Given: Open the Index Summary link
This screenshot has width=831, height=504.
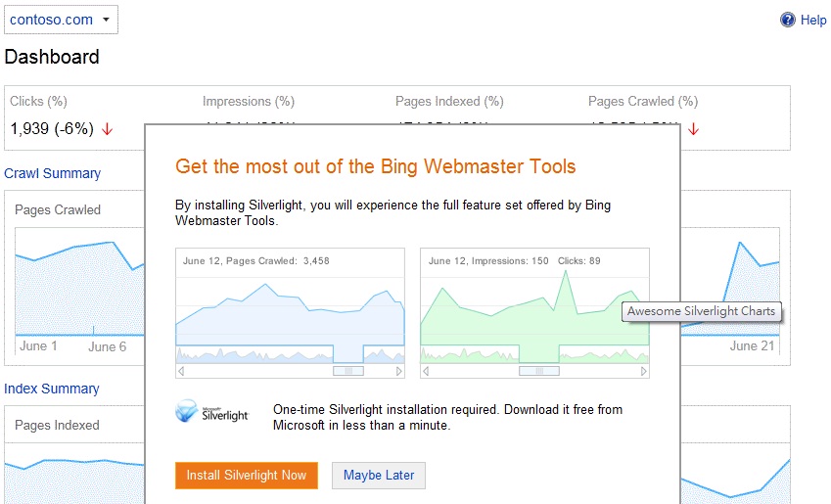Looking at the screenshot, I should (52, 389).
